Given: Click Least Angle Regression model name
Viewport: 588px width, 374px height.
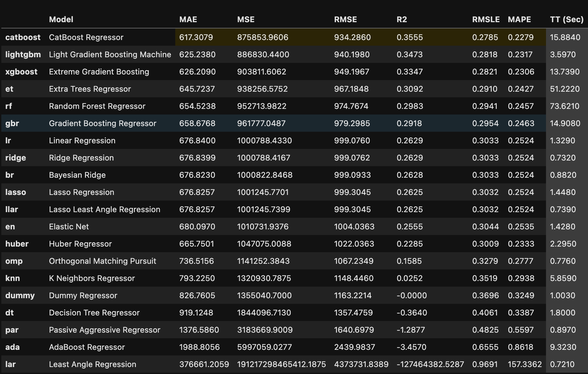Looking at the screenshot, I should pos(93,364).
